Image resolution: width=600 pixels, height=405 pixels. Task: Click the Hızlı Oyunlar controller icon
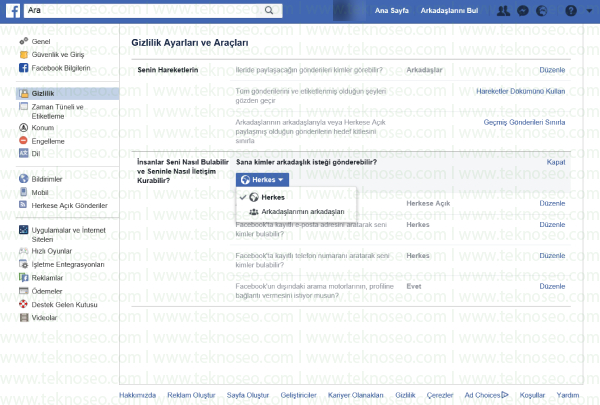(24, 251)
